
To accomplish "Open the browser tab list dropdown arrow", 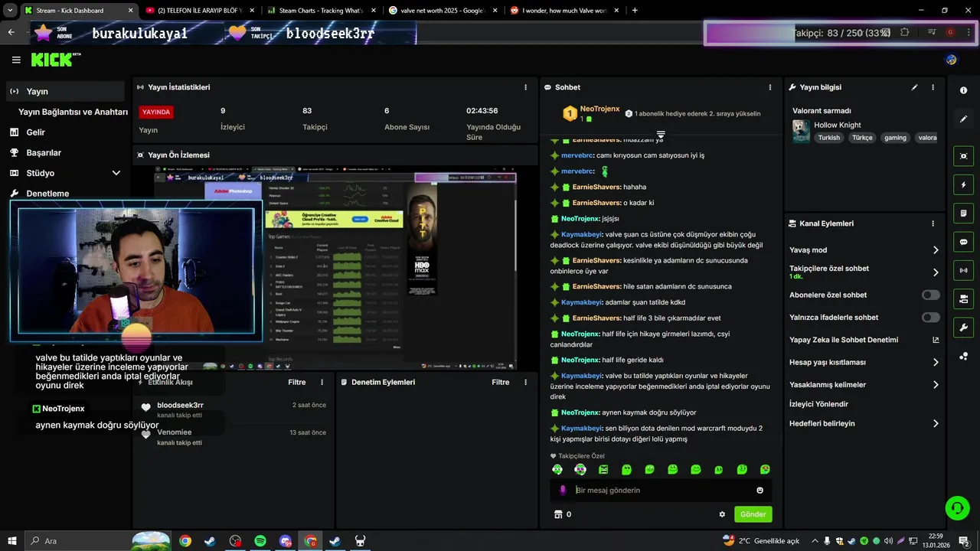I will tap(10, 10).
